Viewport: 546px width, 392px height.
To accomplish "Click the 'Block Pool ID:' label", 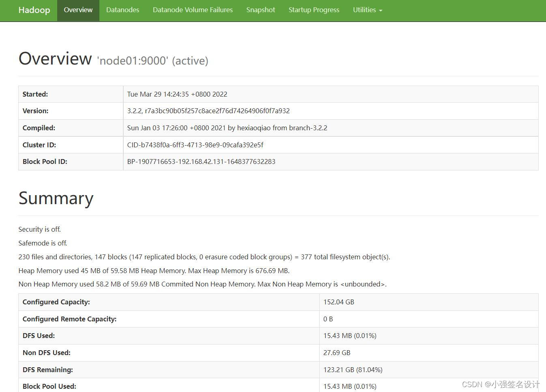I will pos(45,162).
